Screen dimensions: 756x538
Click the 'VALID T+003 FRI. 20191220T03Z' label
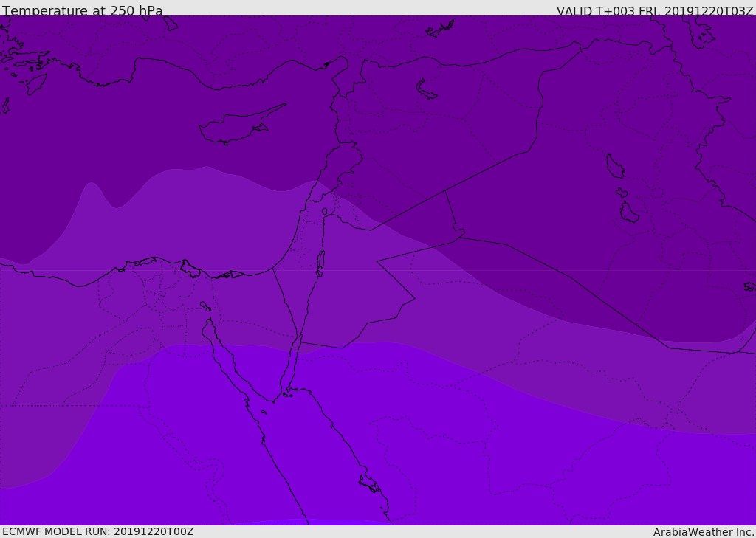[655, 11]
